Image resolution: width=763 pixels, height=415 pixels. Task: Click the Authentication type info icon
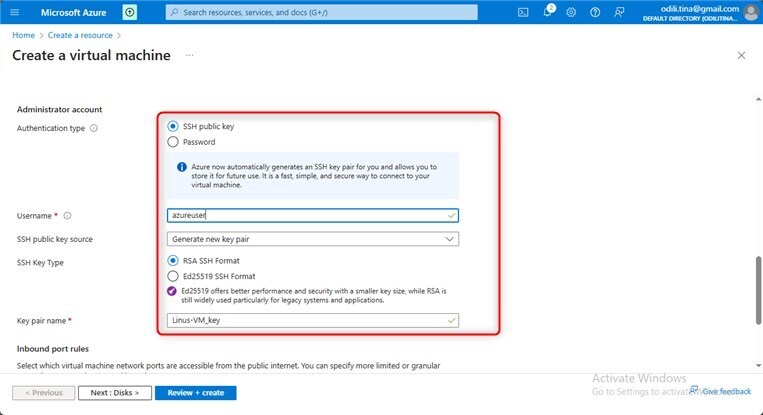click(94, 128)
